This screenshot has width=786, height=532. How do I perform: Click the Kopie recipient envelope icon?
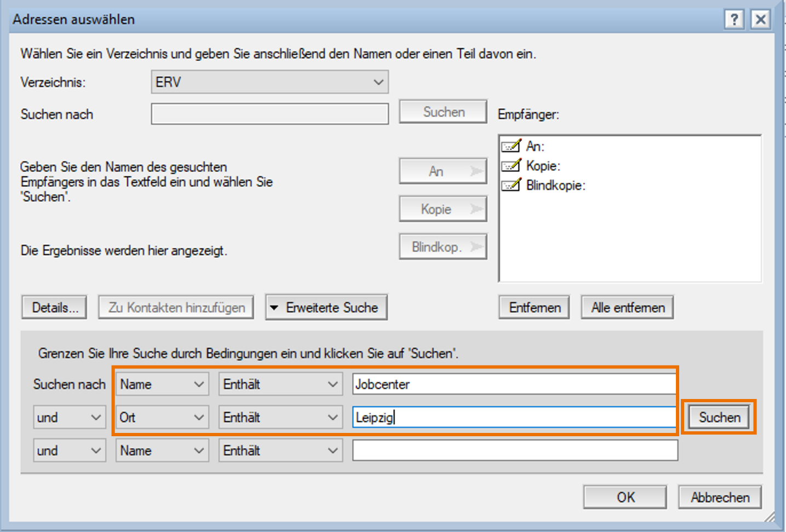coord(511,165)
